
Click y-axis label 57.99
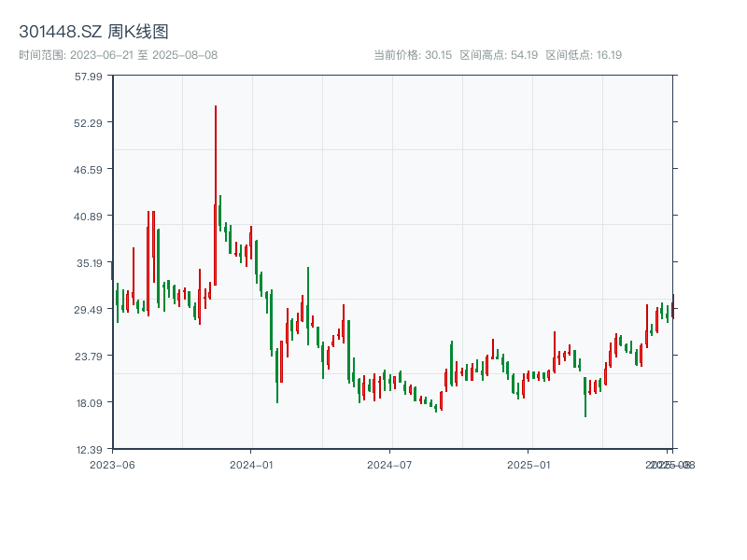pos(88,77)
